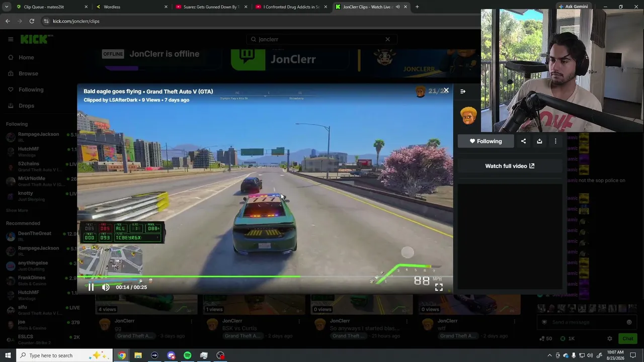Open sifu recommended channel
The height and width of the screenshot is (362, 644).
(x=38, y=310)
